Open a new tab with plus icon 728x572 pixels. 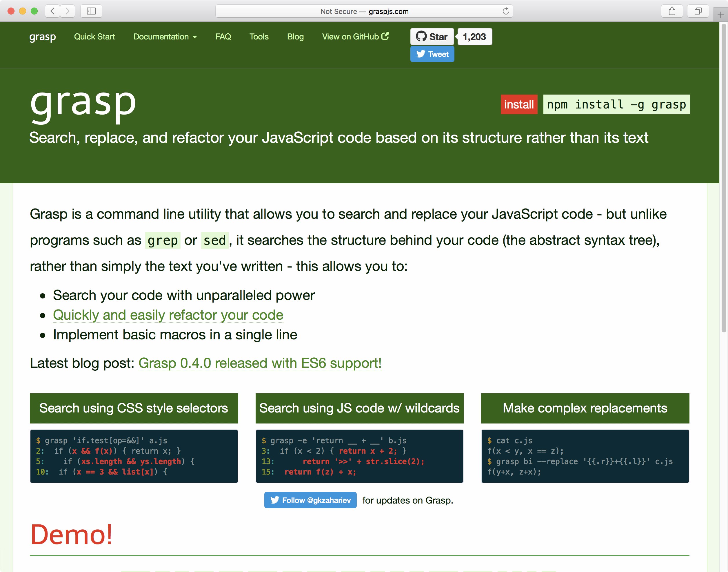721,15
